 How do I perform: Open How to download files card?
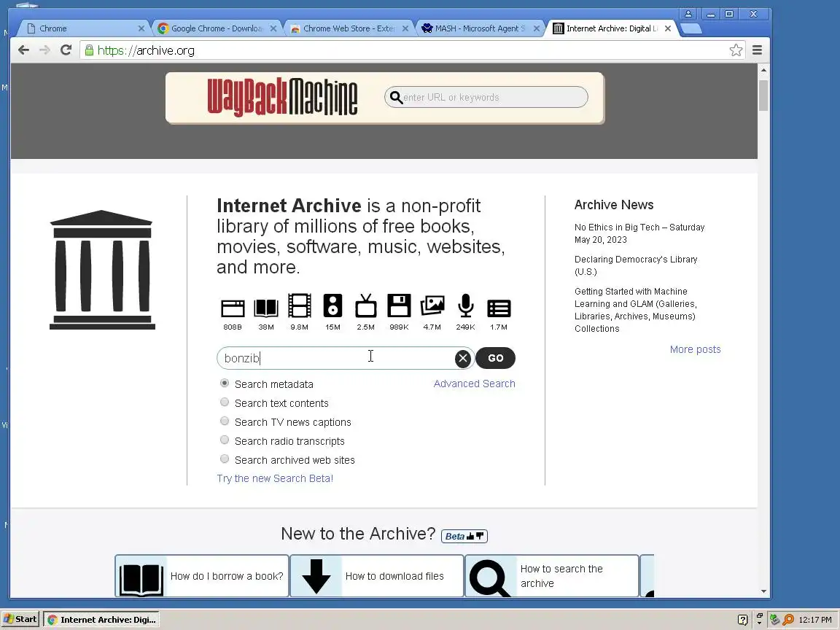click(376, 576)
